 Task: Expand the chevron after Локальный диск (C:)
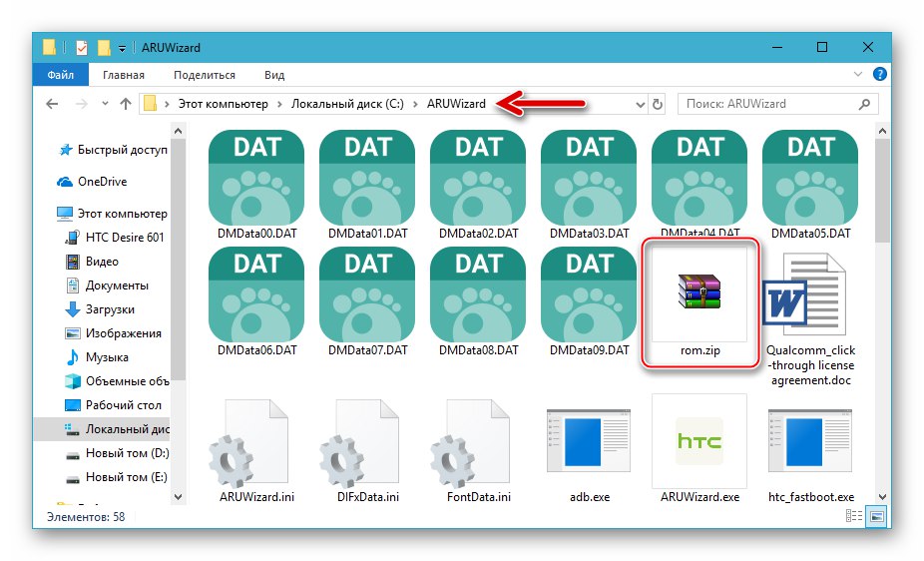coord(415,104)
